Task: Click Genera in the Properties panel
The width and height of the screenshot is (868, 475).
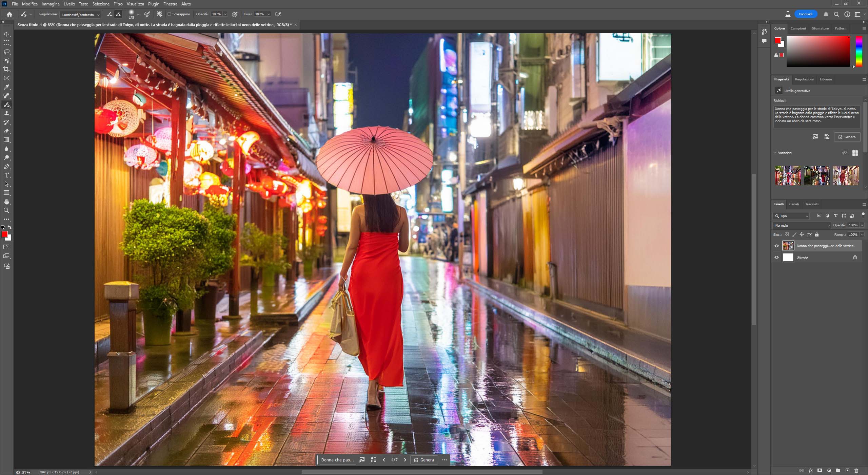Action: (847, 137)
